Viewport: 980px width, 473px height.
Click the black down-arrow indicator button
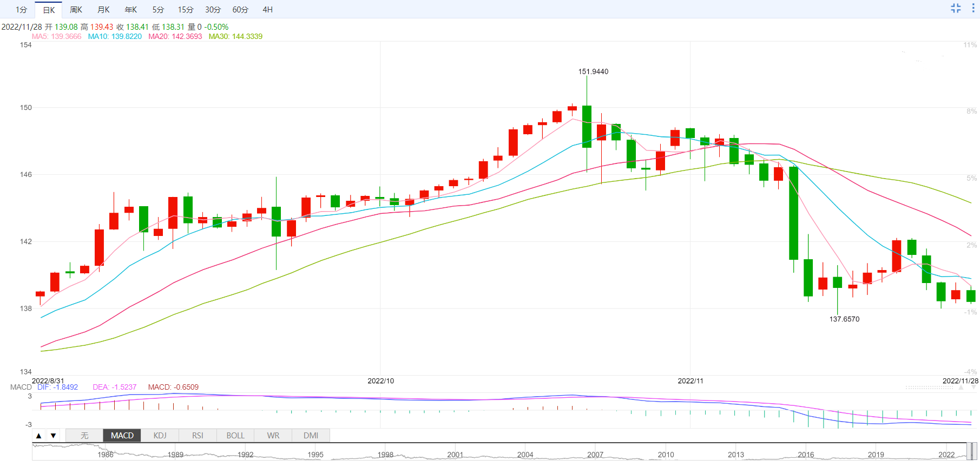coord(53,436)
